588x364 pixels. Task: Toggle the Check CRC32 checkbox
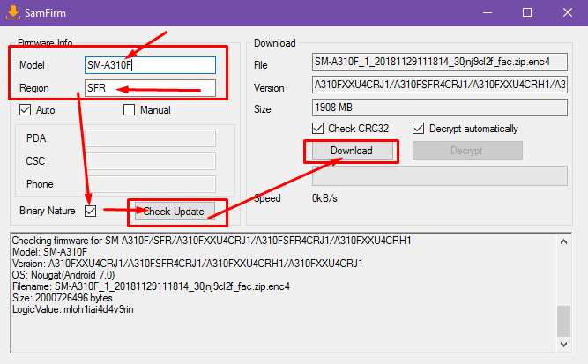[317, 129]
